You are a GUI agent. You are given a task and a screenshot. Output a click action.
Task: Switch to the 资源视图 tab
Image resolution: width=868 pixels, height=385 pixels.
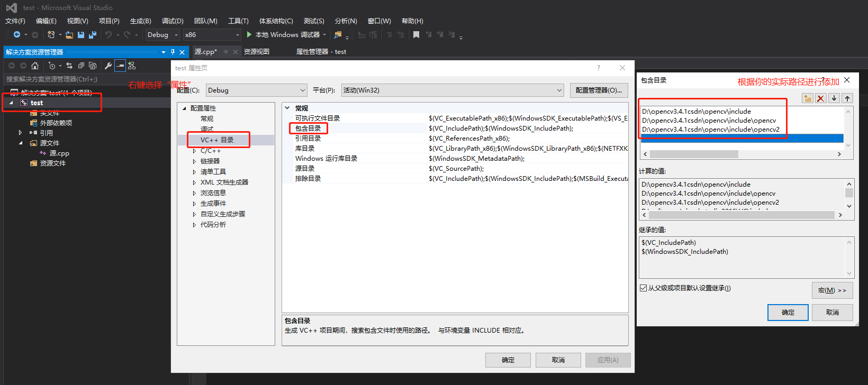pyautogui.click(x=257, y=52)
